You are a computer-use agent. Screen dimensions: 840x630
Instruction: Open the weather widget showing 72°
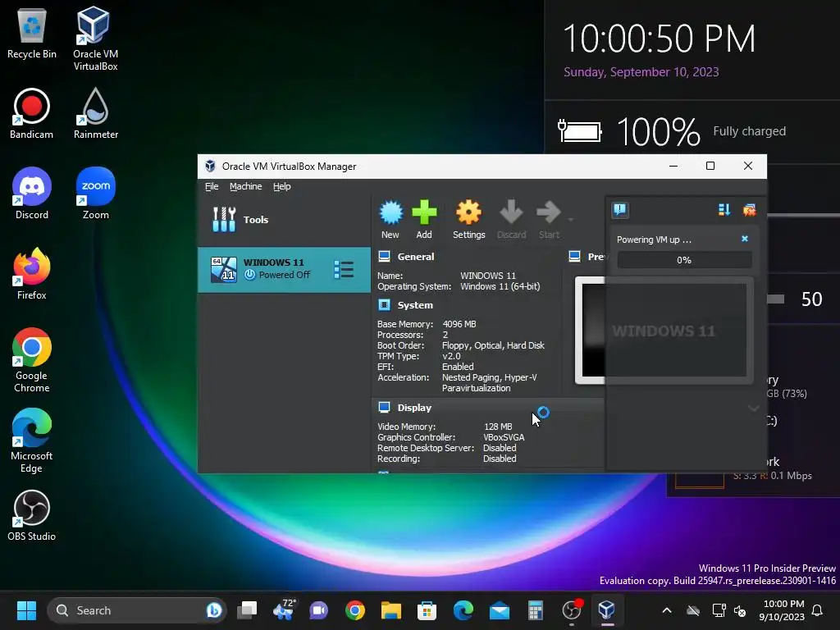point(283,610)
